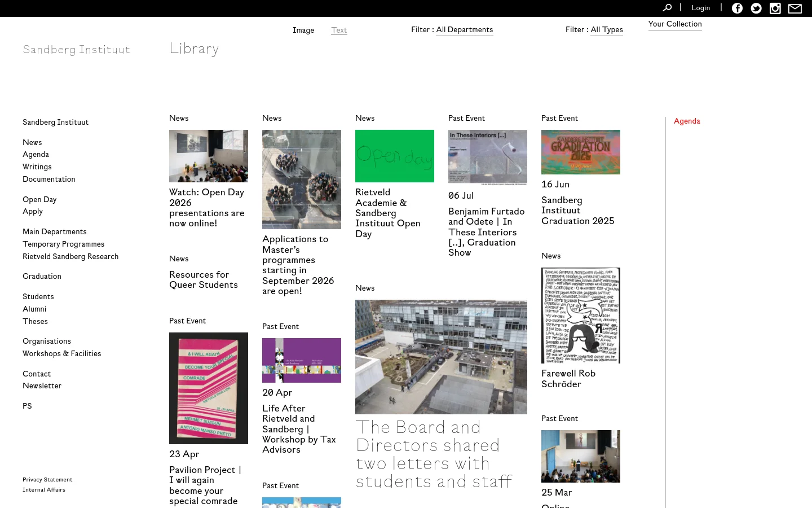This screenshot has width=812, height=508.
Task: Open Theses page
Action: (x=35, y=322)
